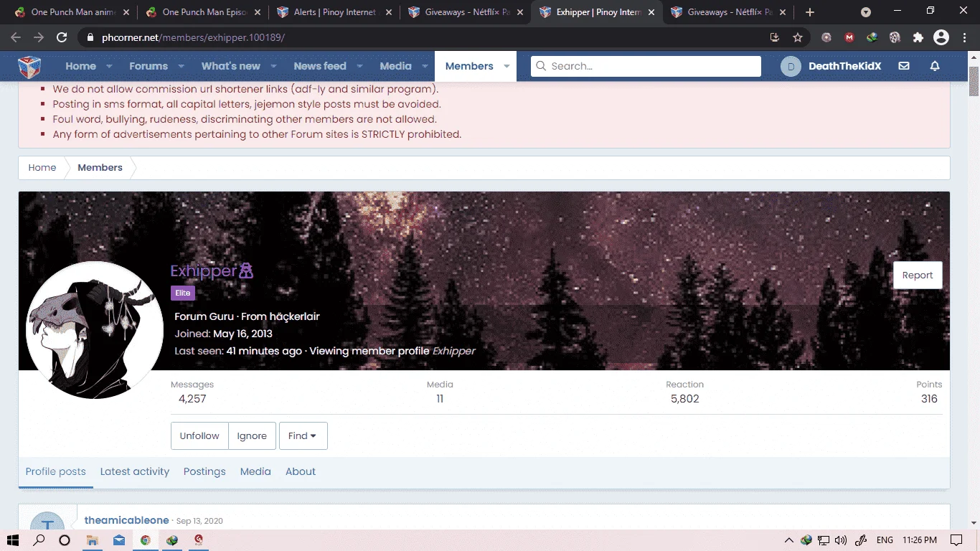Screen dimensions: 980x551
Task: Open the DeathTheKidX account name
Action: pos(844,66)
